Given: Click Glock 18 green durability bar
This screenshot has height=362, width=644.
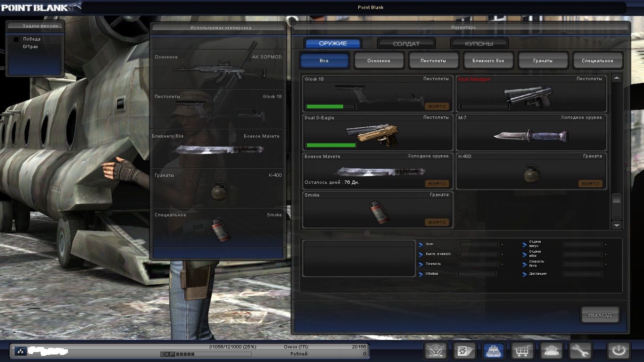Looking at the screenshot, I should click(x=331, y=107).
